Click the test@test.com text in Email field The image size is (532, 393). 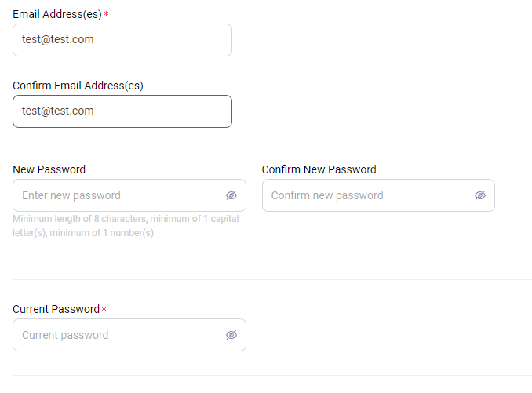click(x=58, y=40)
